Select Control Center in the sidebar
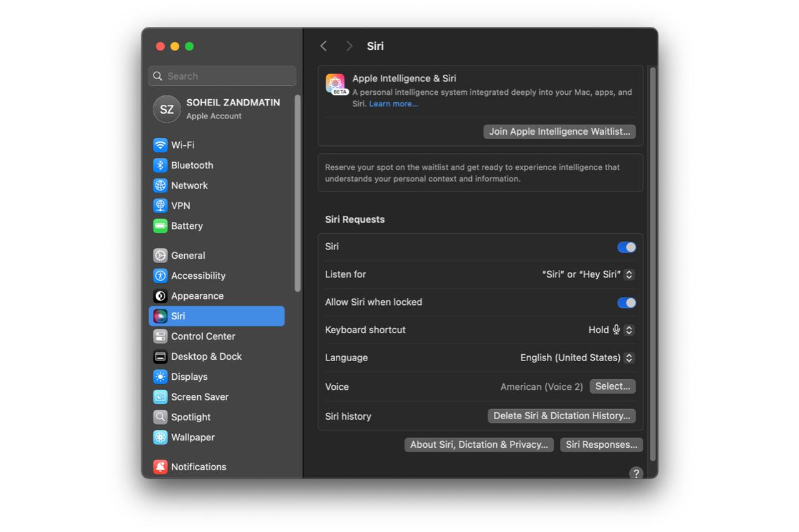 coord(217,336)
